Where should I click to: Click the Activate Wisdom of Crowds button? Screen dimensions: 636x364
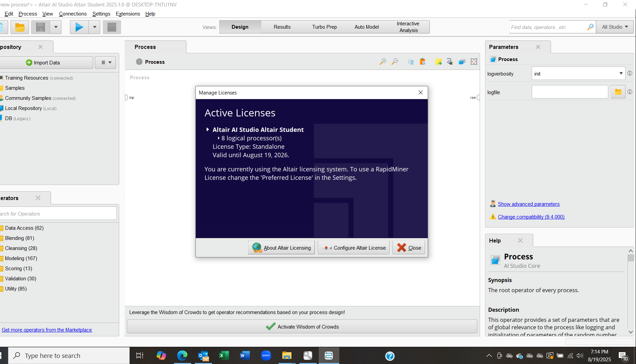coord(302,327)
